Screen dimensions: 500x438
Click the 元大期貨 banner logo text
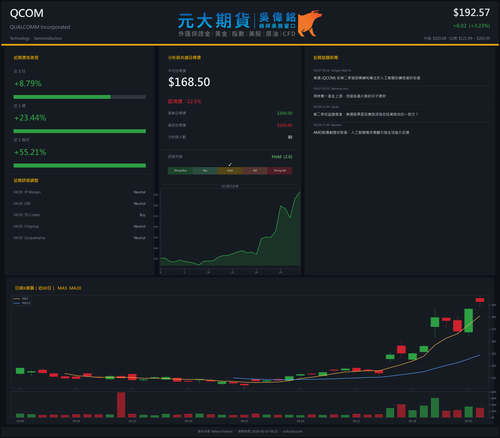[214, 21]
